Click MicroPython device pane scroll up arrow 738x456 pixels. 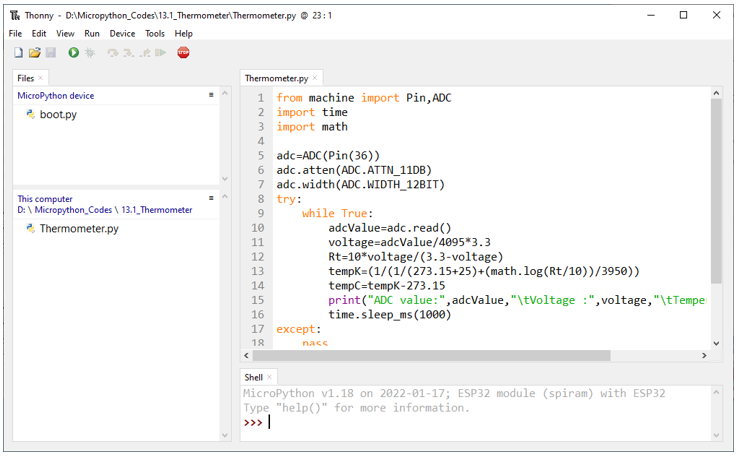[x=225, y=93]
